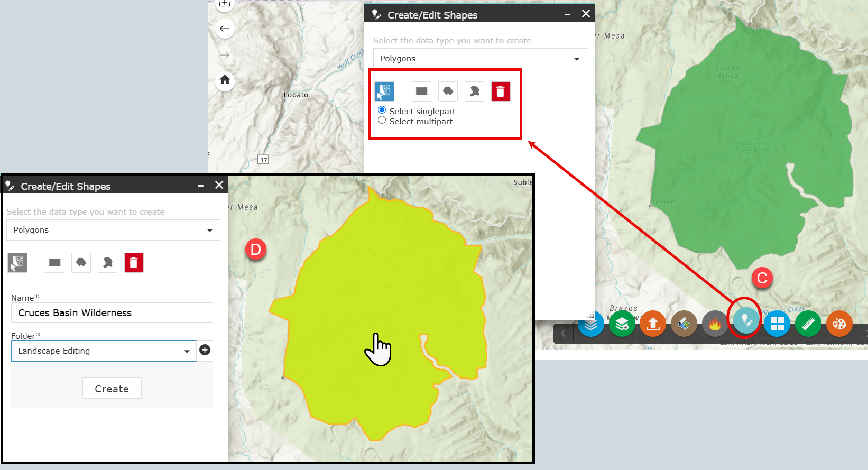Open the orange upload widget

653,324
